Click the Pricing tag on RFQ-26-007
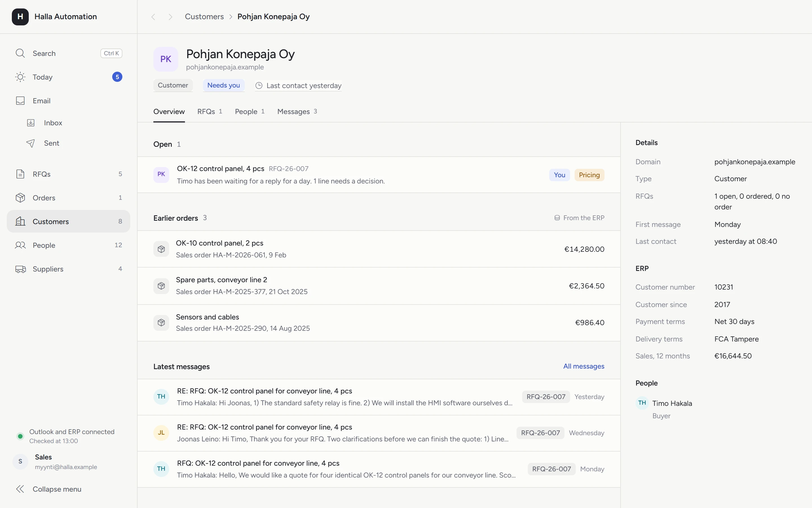 pyautogui.click(x=589, y=175)
